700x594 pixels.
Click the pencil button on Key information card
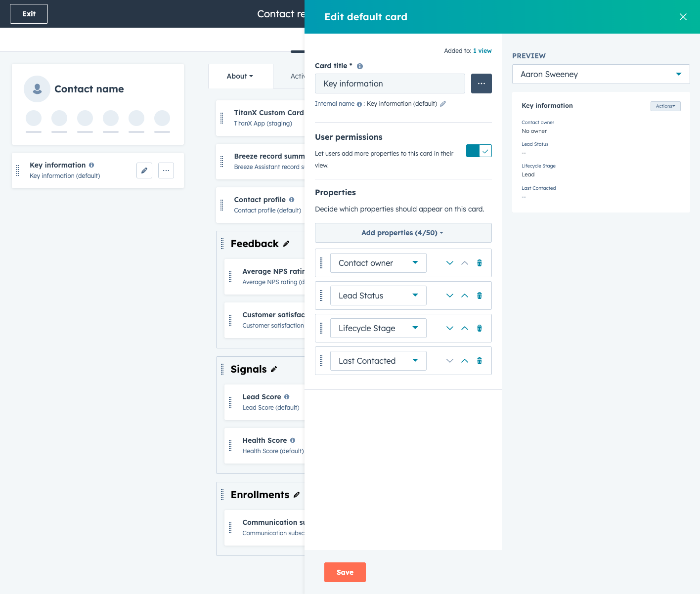click(x=144, y=170)
